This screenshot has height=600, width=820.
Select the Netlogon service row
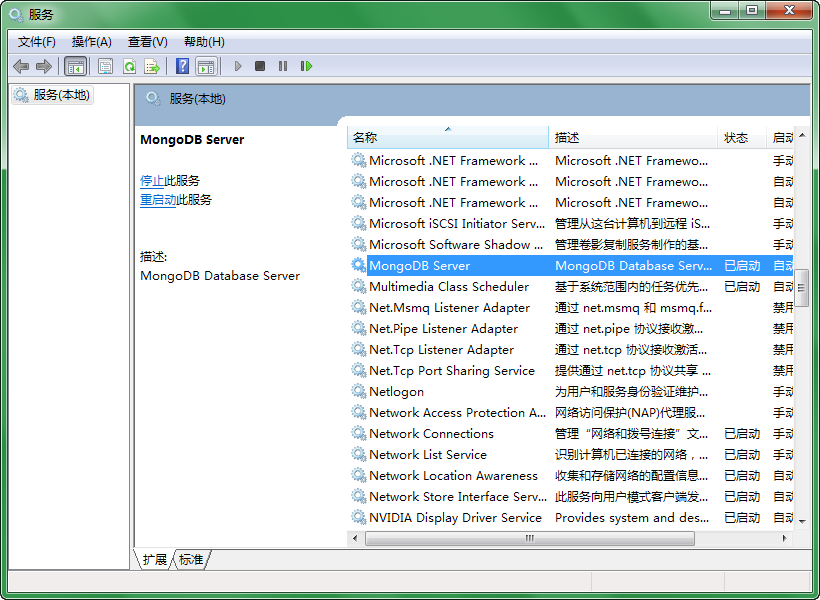[397, 392]
